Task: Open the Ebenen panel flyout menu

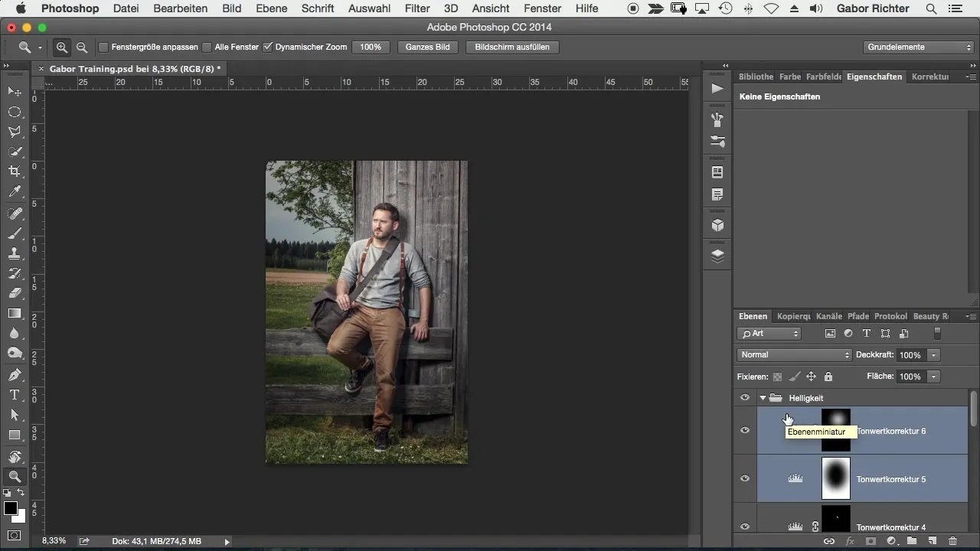Action: pos(971,316)
